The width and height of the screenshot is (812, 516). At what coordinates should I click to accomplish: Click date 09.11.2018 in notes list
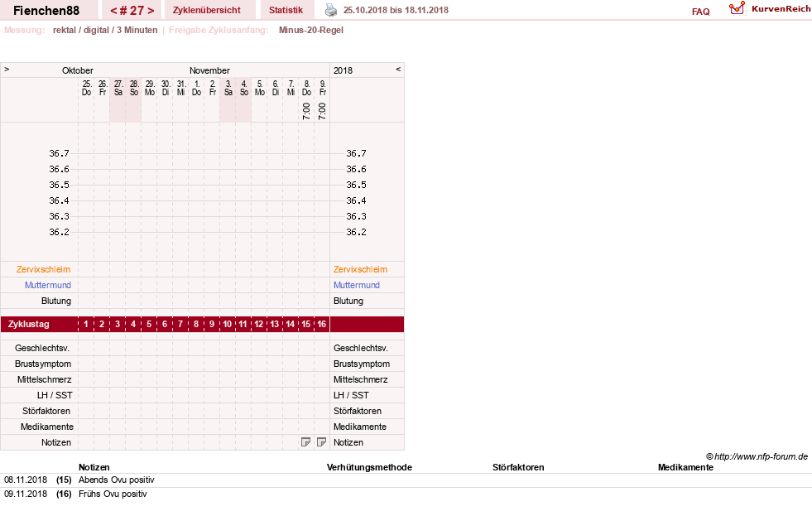click(26, 494)
